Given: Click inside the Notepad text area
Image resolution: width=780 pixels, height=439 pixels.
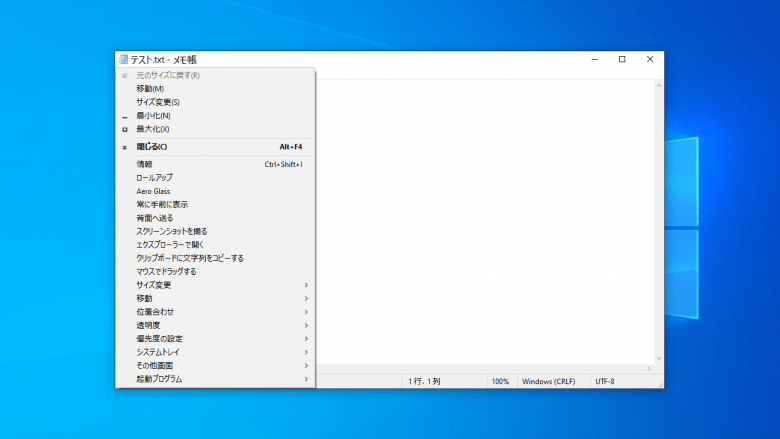Looking at the screenshot, I should [485, 221].
